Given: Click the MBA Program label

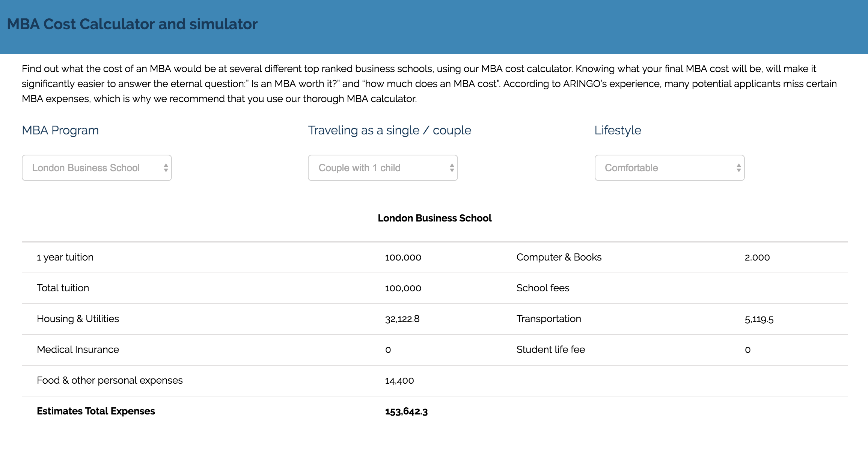Looking at the screenshot, I should pyautogui.click(x=60, y=130).
